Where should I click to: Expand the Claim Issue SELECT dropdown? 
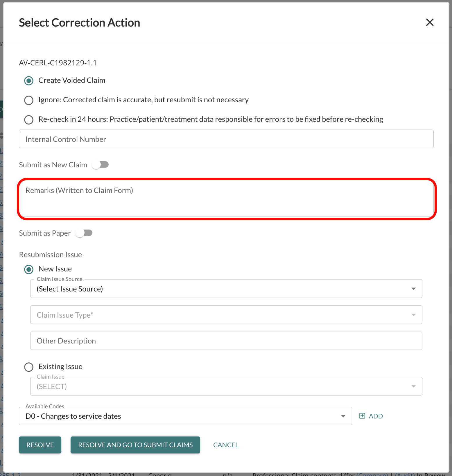click(x=414, y=386)
